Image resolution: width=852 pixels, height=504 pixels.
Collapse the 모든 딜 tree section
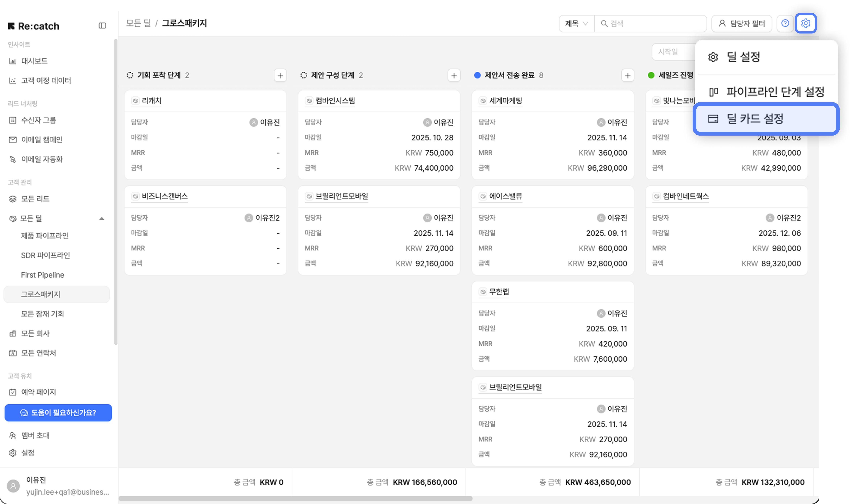pos(102,218)
